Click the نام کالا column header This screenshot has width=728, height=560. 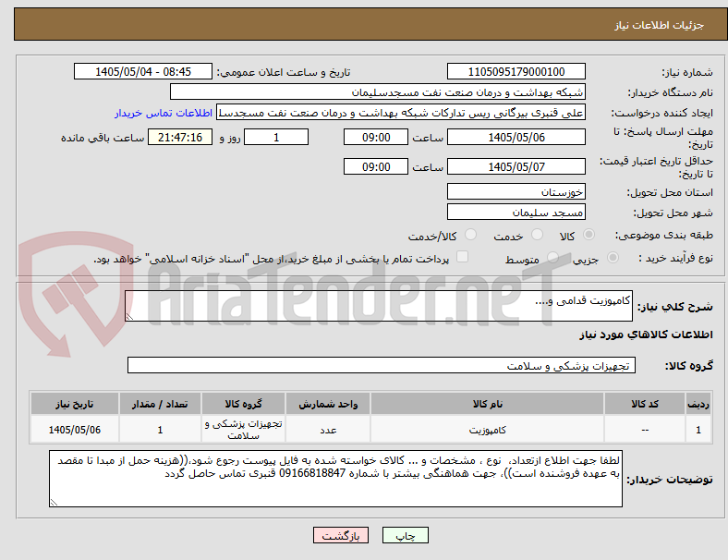tap(487, 404)
